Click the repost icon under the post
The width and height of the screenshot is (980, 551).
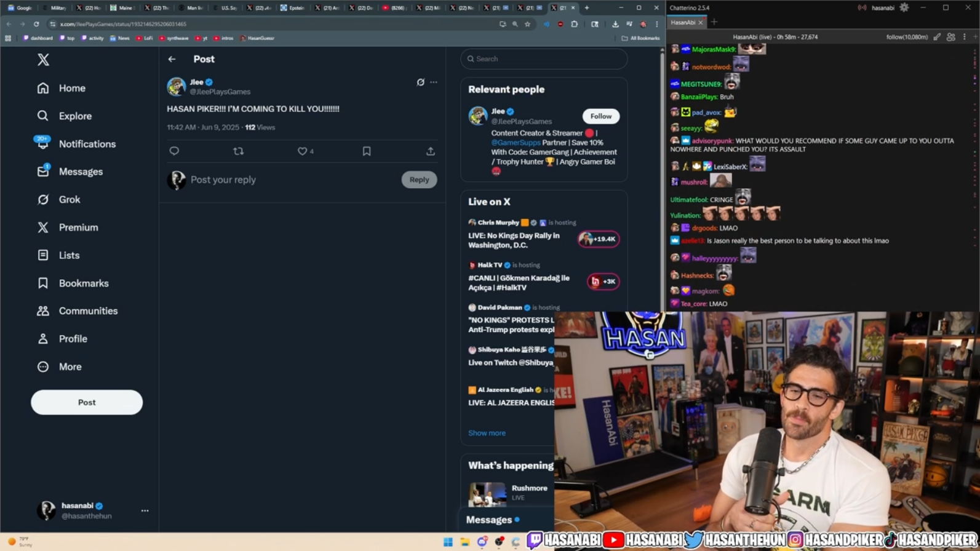click(x=239, y=151)
